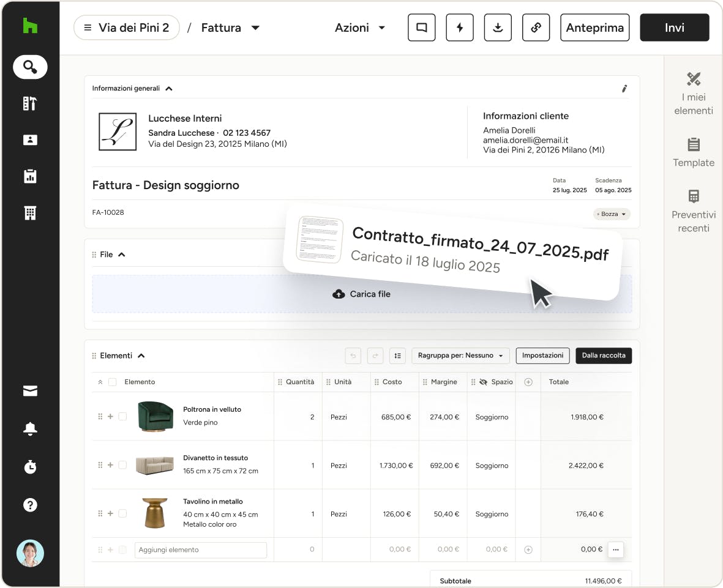The width and height of the screenshot is (723, 588).
Task: Open the comments speech bubble icon
Action: (x=422, y=28)
